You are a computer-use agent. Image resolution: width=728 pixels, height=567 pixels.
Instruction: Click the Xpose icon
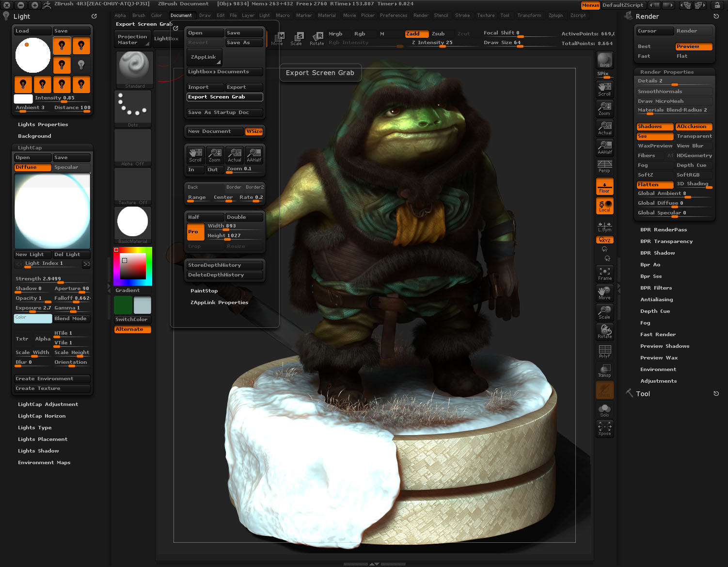(x=604, y=429)
